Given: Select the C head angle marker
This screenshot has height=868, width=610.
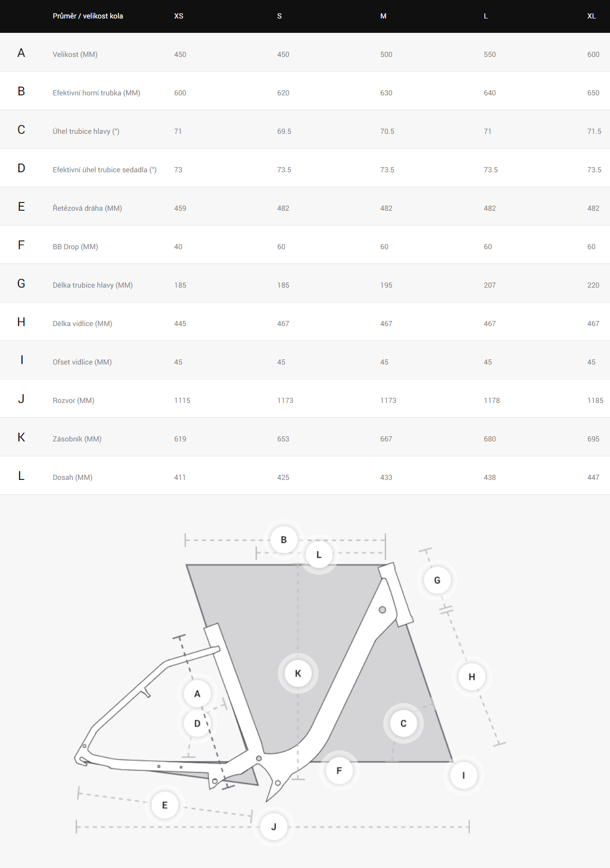Looking at the screenshot, I should pos(403,723).
